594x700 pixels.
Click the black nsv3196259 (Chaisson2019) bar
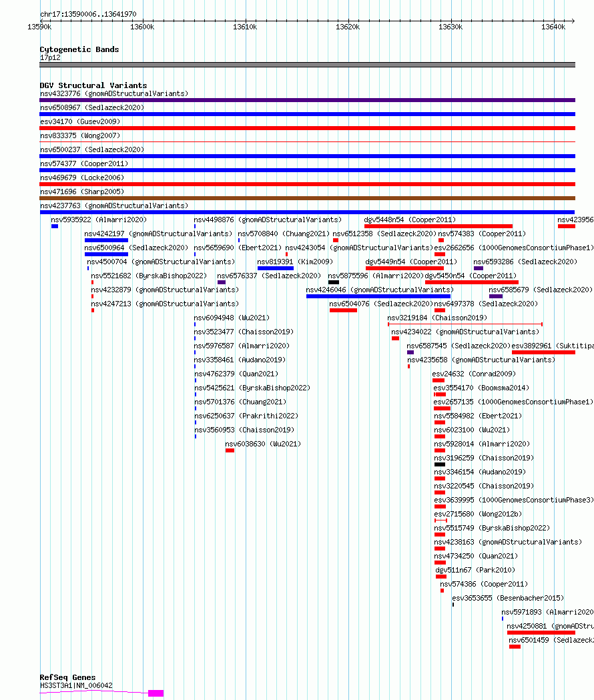click(439, 464)
